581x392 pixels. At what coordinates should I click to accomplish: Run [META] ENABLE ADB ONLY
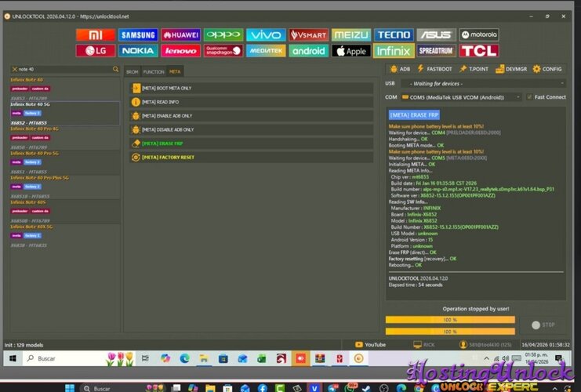(x=252, y=116)
